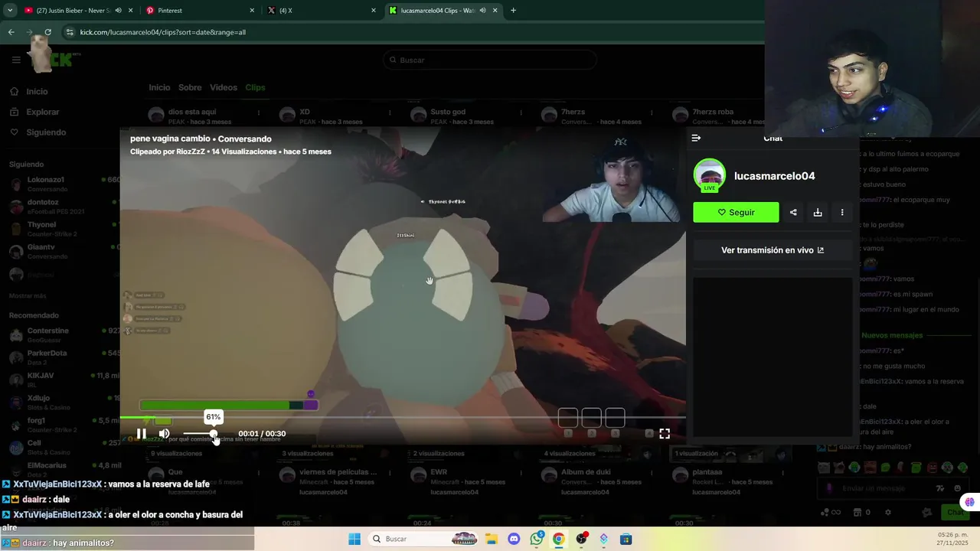
Task: Close the Pinterest tab
Action: (252, 11)
